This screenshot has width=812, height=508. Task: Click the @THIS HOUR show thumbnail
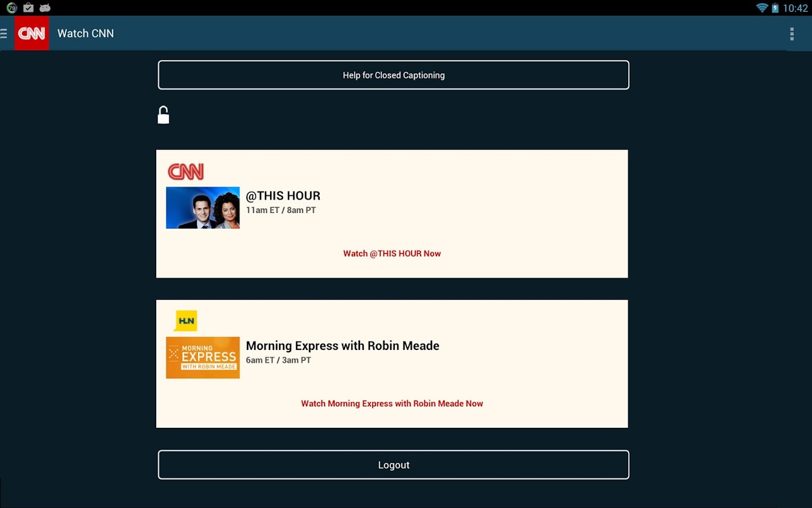(x=202, y=207)
